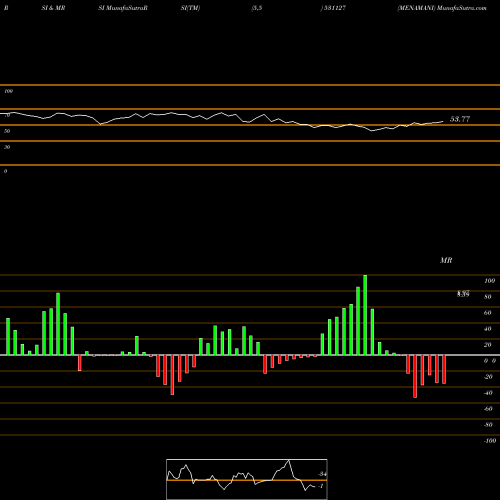Click the RSI axis label 30
The height and width of the screenshot is (500, 500).
click(x=7, y=147)
